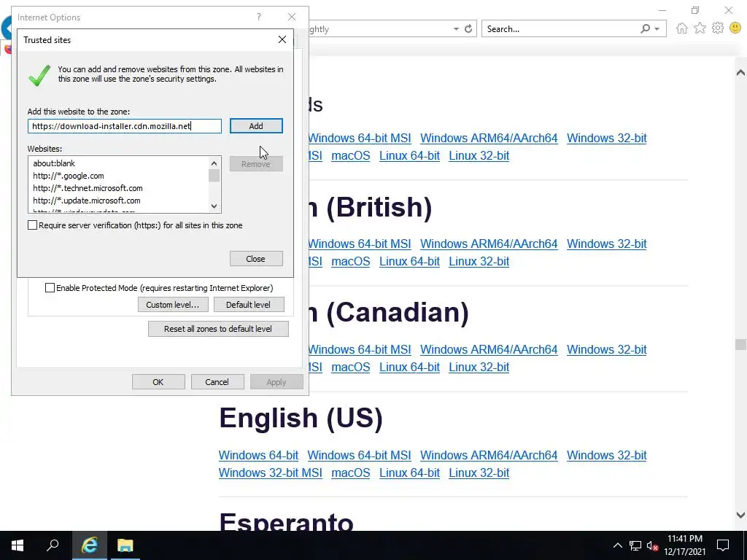The height and width of the screenshot is (560, 747).
Task: Click Reset all zones to default level
Action: [218, 329]
